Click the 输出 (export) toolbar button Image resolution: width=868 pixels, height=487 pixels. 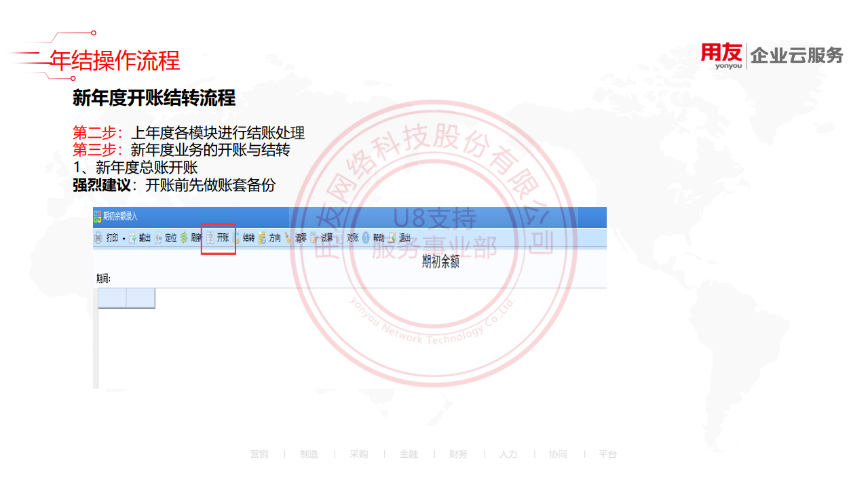pos(139,238)
